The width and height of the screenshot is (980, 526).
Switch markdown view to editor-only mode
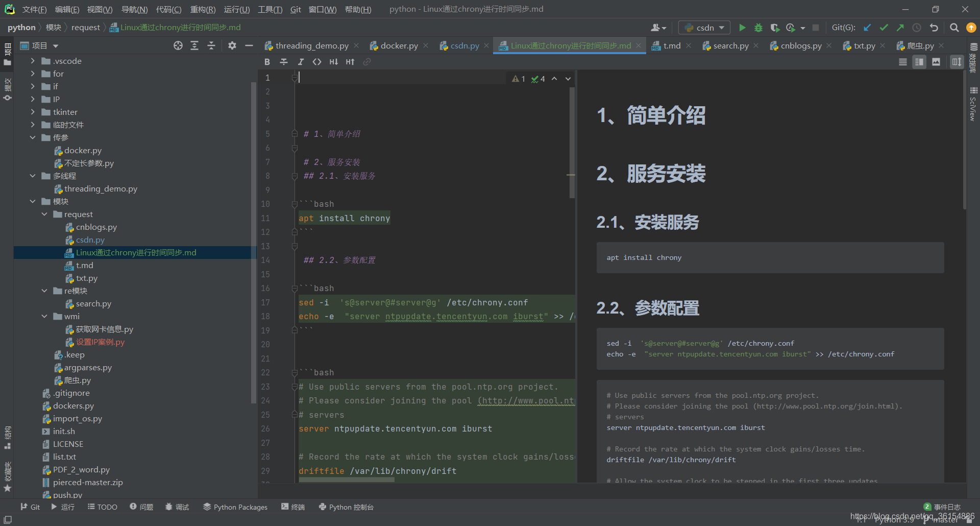903,61
